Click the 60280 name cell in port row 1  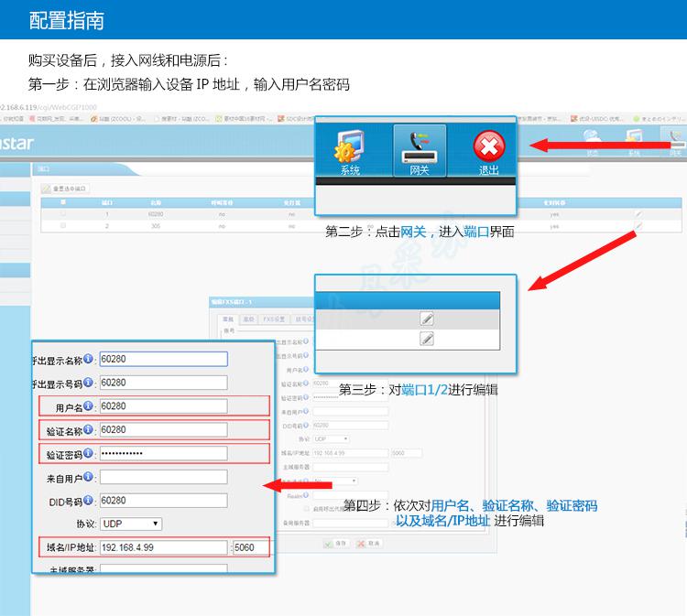[x=156, y=214]
